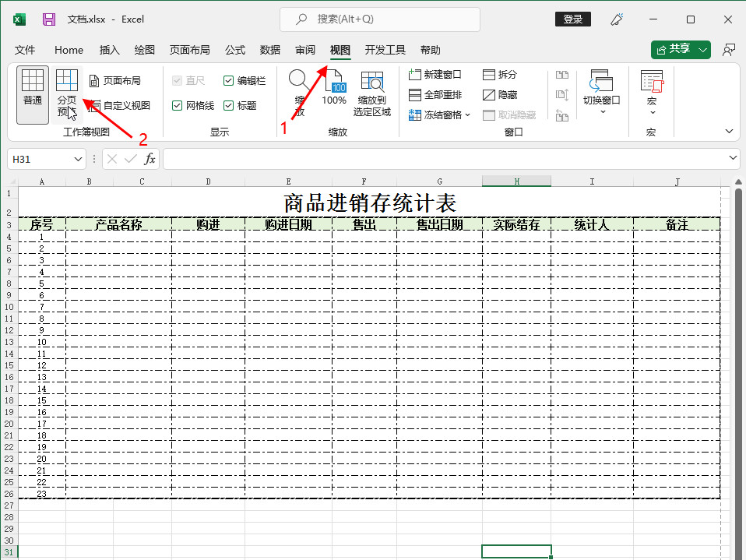This screenshot has height=560, width=746.
Task: Select column D header
Action: [208, 181]
